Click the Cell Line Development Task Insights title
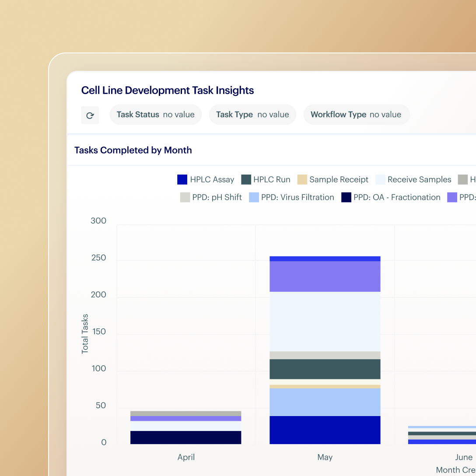Image resolution: width=476 pixels, height=476 pixels. (x=168, y=91)
